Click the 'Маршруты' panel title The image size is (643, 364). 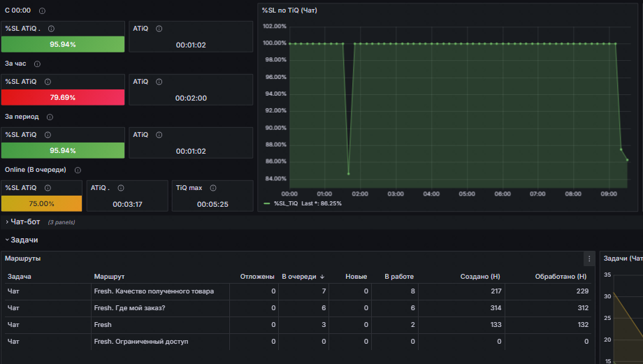pos(22,259)
